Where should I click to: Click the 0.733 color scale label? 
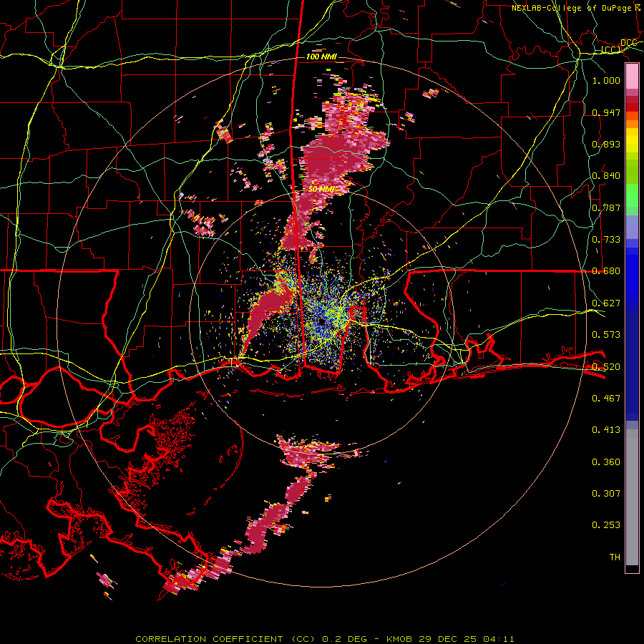606,240
